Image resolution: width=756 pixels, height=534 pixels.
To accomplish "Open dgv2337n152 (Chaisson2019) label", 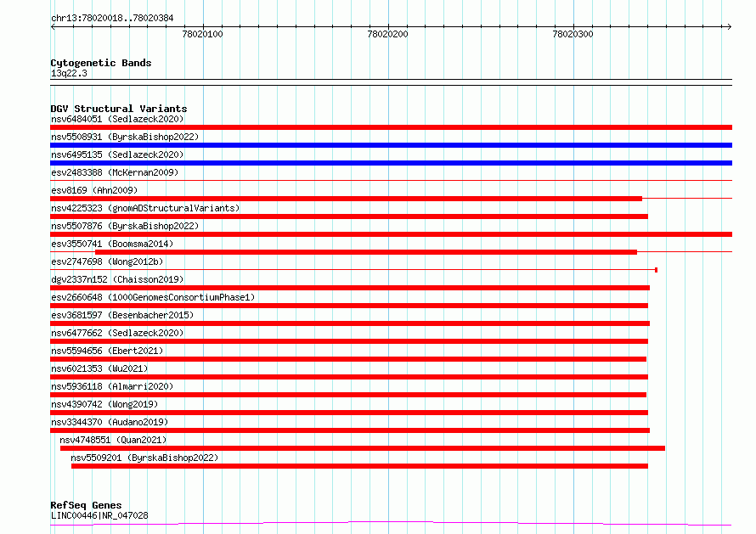I will pos(117,279).
